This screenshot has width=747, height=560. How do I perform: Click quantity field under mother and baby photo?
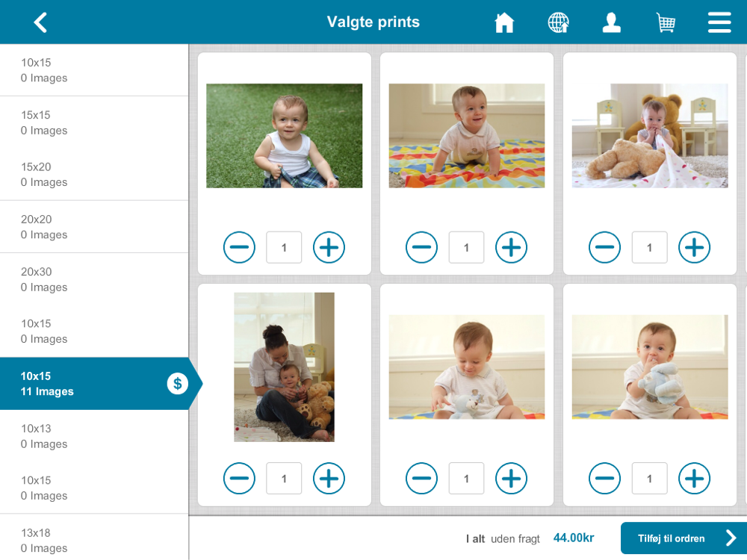click(x=284, y=478)
